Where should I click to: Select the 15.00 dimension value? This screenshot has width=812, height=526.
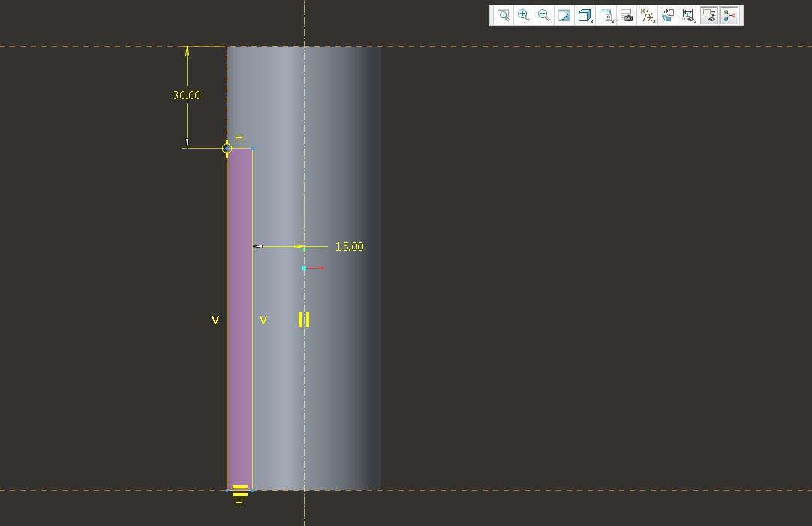tap(349, 247)
